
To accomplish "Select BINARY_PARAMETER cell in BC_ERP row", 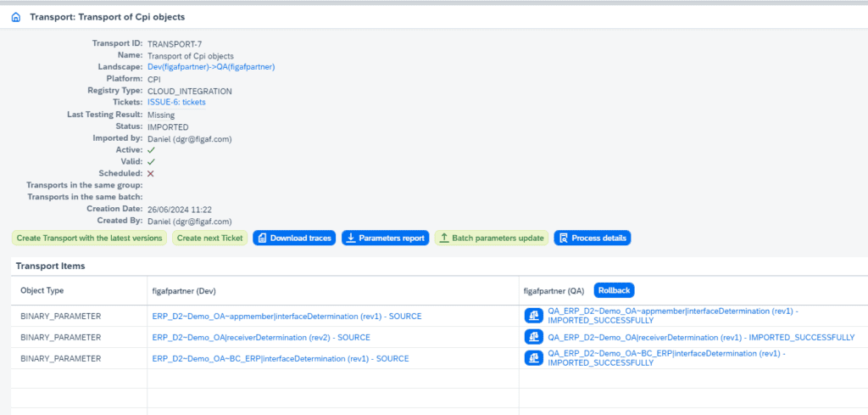I will pos(61,358).
